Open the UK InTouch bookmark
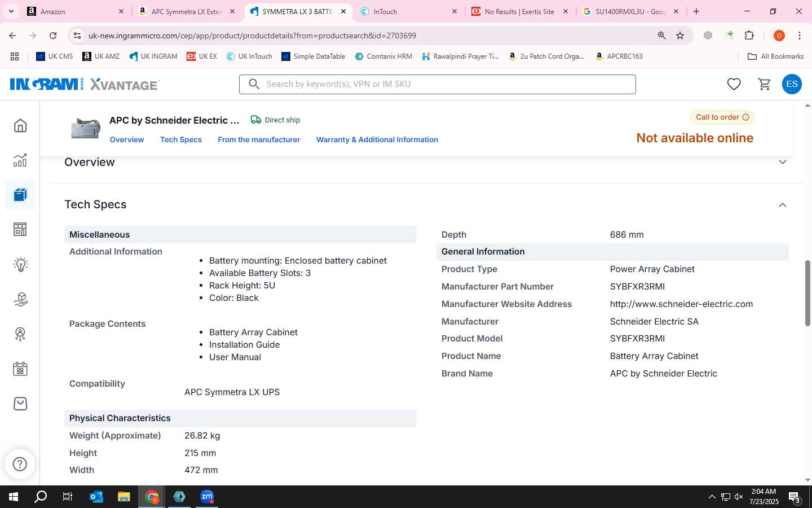This screenshot has width=812, height=508. click(249, 56)
